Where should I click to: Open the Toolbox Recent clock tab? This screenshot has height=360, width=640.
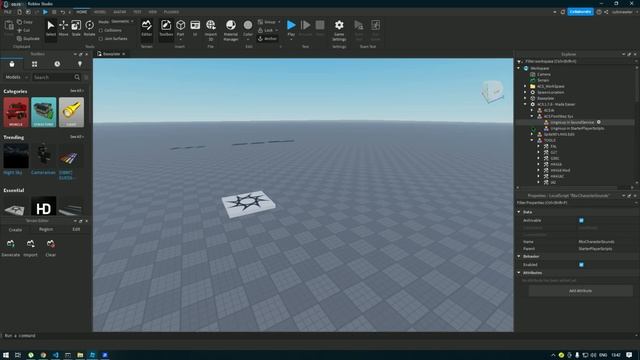pyautogui.click(x=57, y=64)
